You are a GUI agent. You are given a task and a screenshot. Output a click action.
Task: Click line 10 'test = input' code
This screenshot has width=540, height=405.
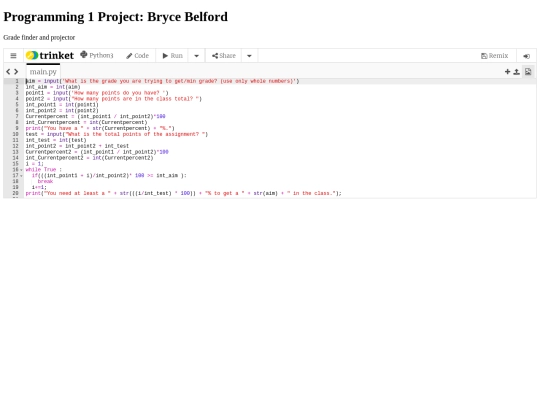click(117, 134)
